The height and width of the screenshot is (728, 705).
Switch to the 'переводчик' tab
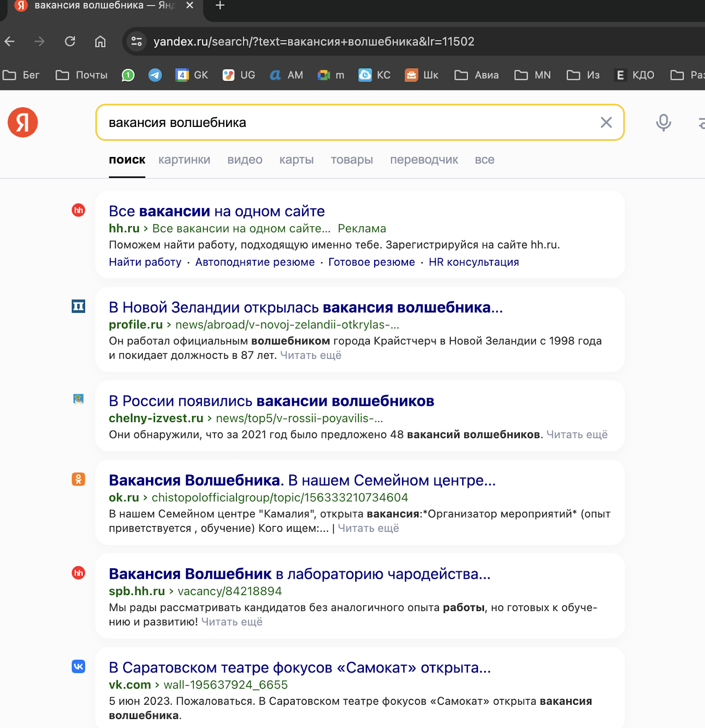[x=424, y=160]
